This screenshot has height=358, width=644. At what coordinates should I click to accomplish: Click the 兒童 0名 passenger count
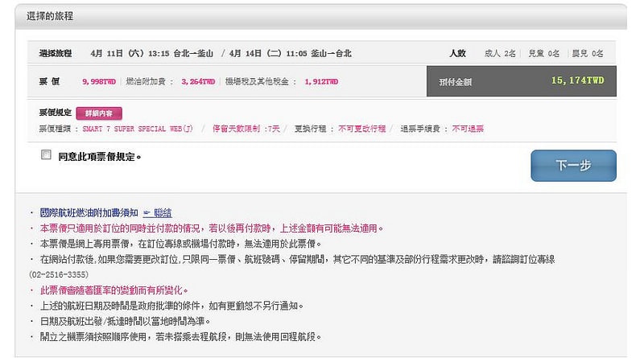point(543,54)
